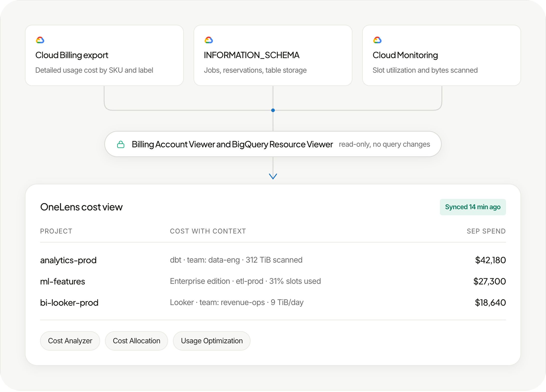Click 'Billing Account Viewer and BigQuery Resource Viewer' label
This screenshot has width=546, height=392.
coord(232,144)
